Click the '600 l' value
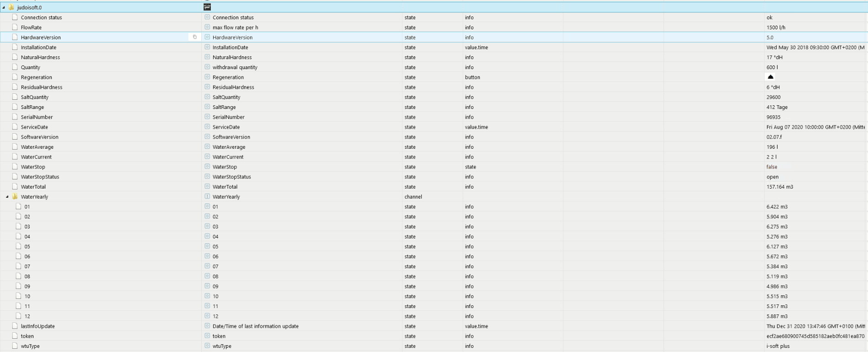This screenshot has width=868, height=352. (x=772, y=67)
